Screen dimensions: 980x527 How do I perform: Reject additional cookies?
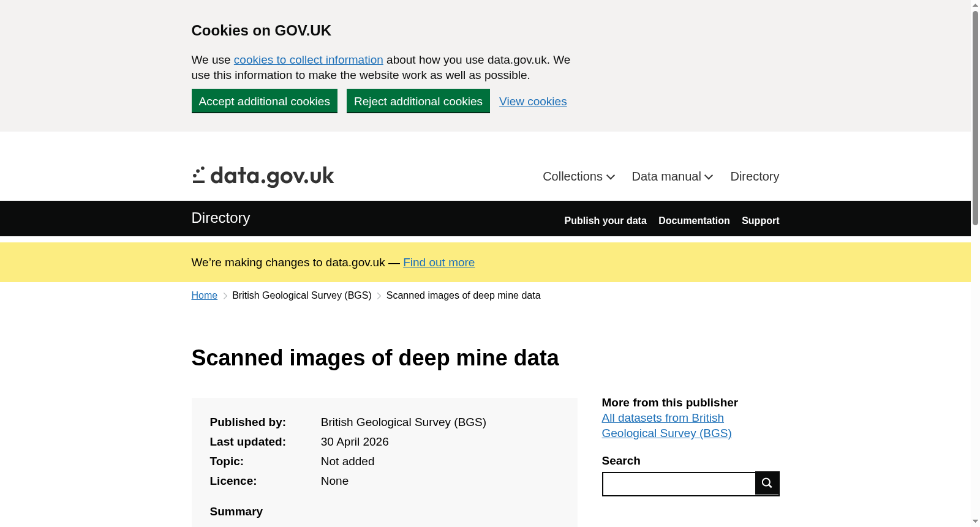pos(418,101)
